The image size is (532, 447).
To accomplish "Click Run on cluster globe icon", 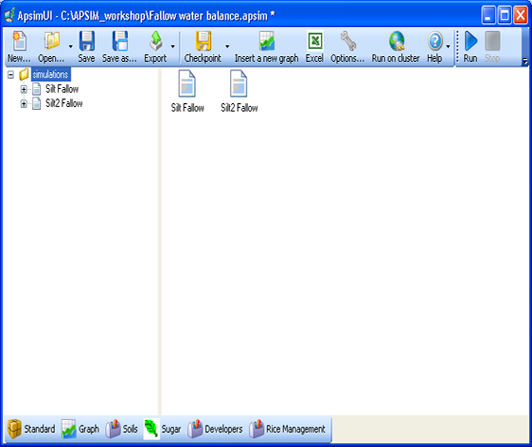I will pos(396,41).
